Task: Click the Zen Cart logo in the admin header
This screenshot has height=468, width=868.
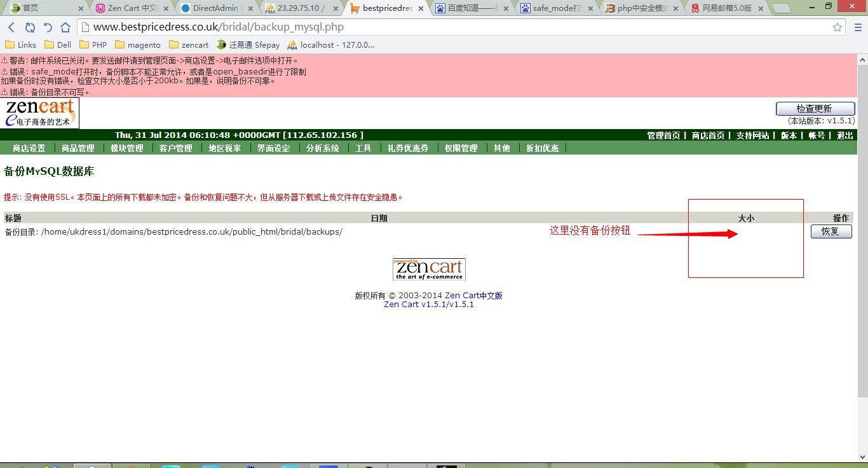Action: 39,113
